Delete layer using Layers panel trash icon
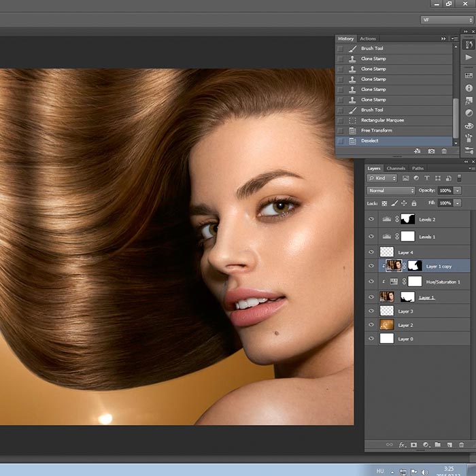 [462, 445]
